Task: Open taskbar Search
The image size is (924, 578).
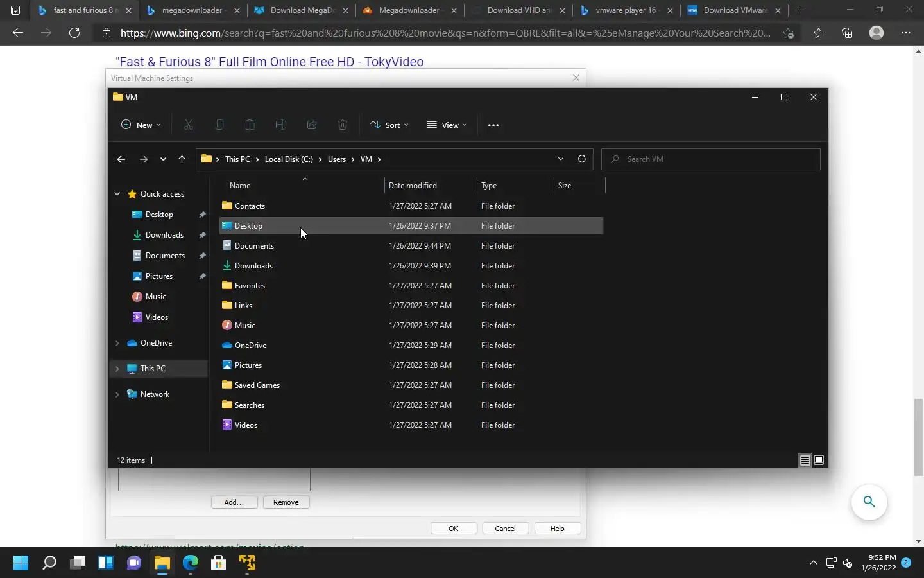Action: pos(49,563)
